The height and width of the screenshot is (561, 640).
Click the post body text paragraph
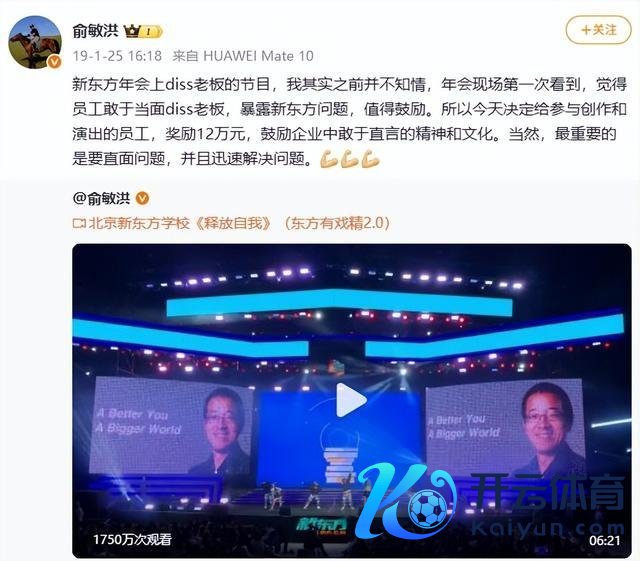350,122
